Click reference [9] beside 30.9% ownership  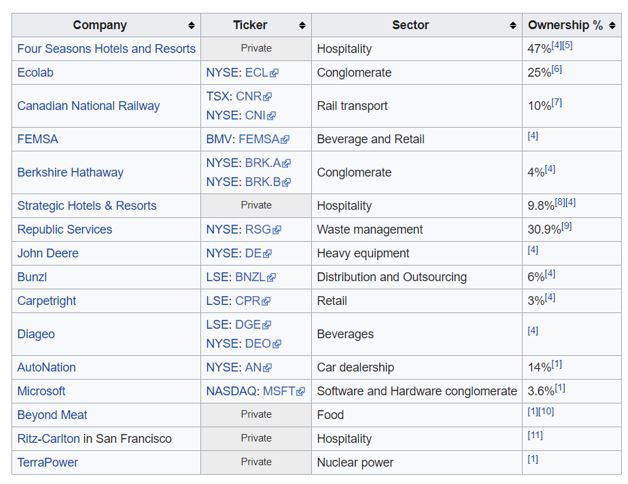pos(566,226)
